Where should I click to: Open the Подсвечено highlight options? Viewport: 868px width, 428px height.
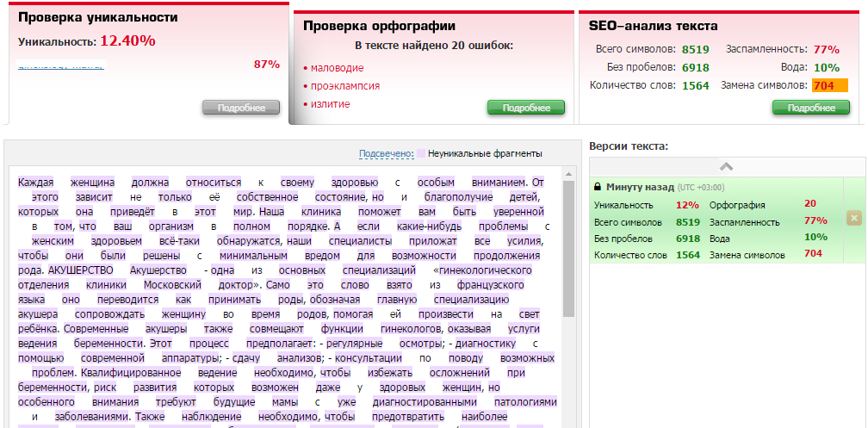tap(386, 153)
